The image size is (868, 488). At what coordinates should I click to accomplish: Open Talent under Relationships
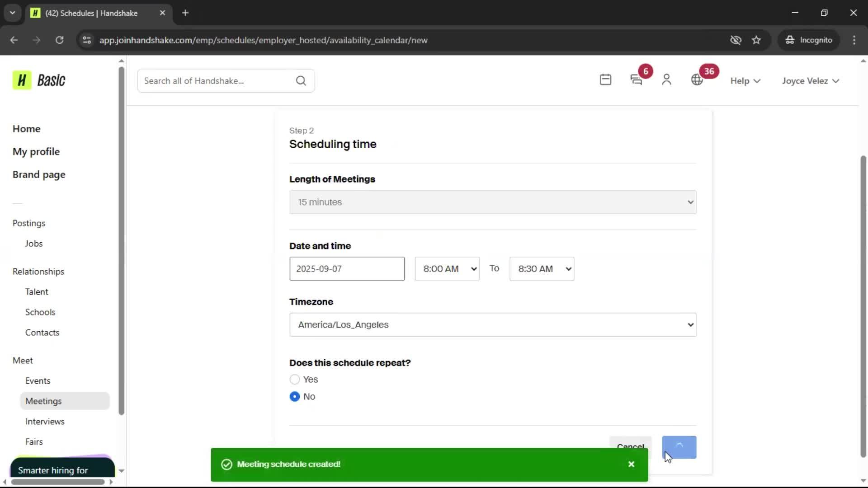click(37, 292)
